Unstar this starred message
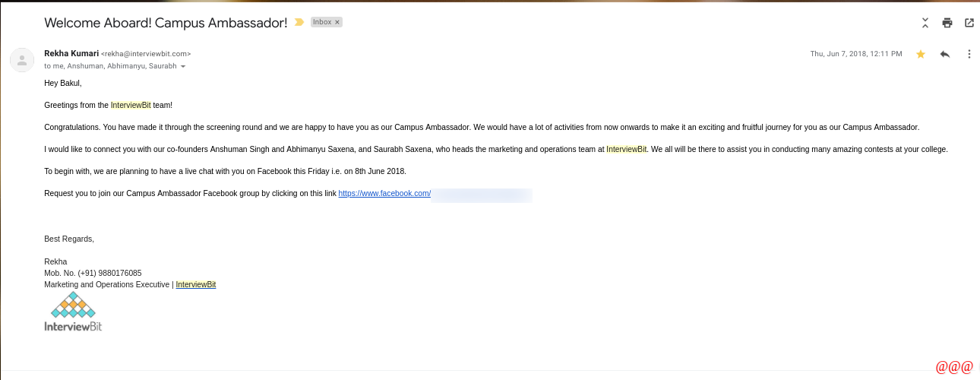 pos(921,54)
